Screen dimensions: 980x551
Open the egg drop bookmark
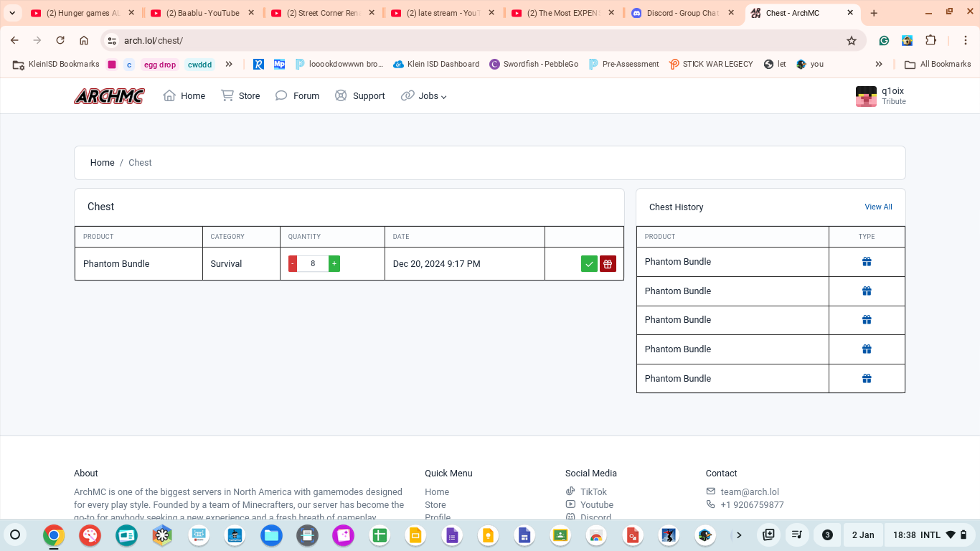[x=159, y=65]
